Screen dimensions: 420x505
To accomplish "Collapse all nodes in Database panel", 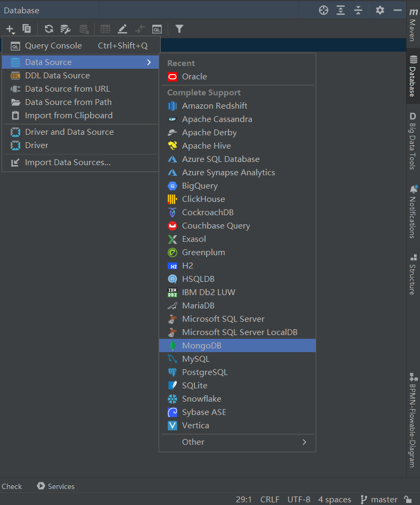I will coord(358,10).
